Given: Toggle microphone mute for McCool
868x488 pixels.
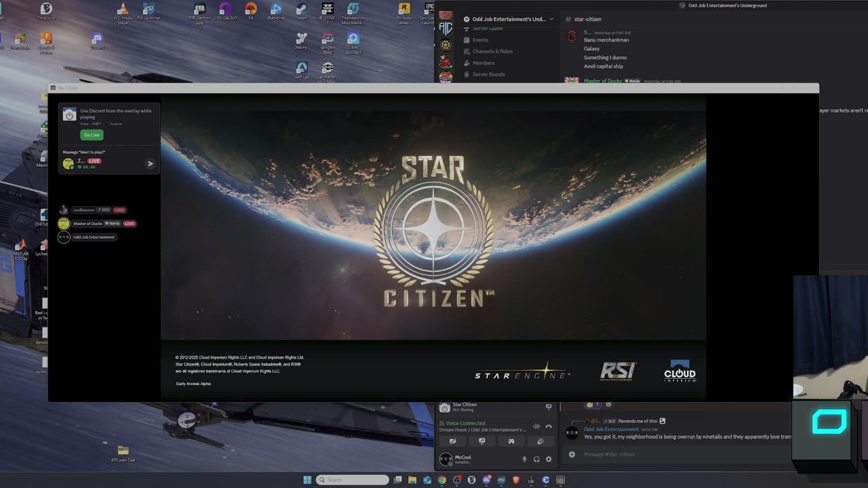Looking at the screenshot, I should pos(524,459).
